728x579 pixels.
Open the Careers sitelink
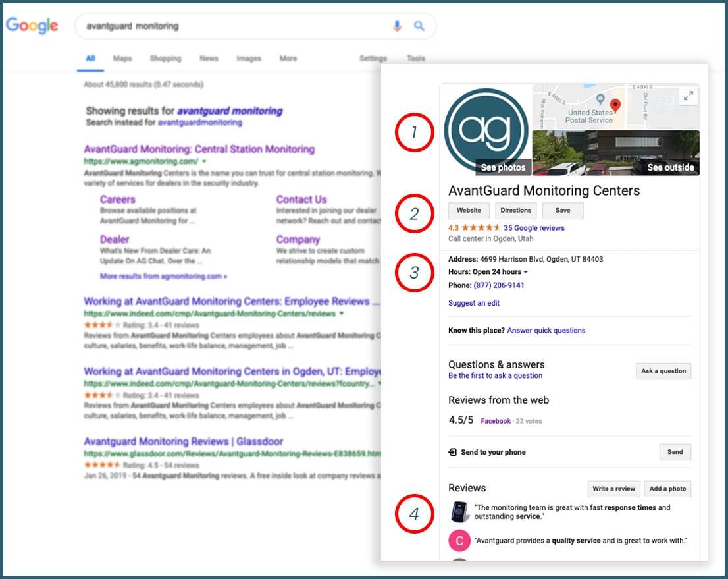pos(117,200)
